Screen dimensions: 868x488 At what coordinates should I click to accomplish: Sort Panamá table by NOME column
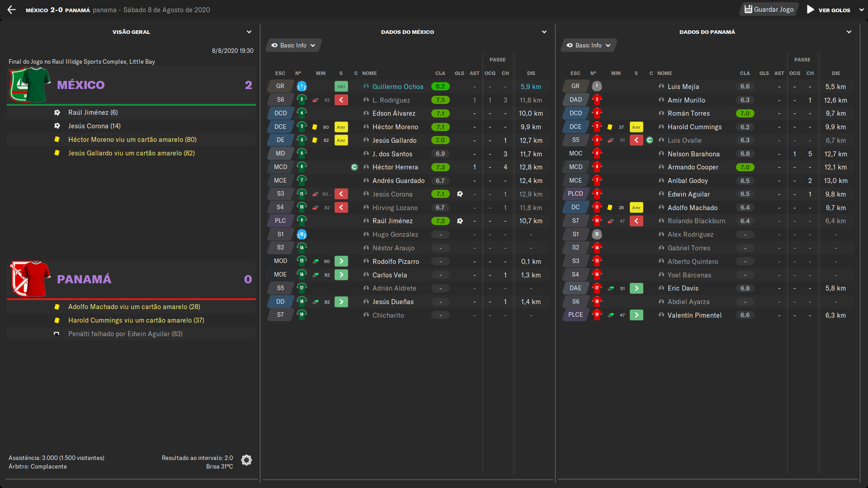coord(665,73)
